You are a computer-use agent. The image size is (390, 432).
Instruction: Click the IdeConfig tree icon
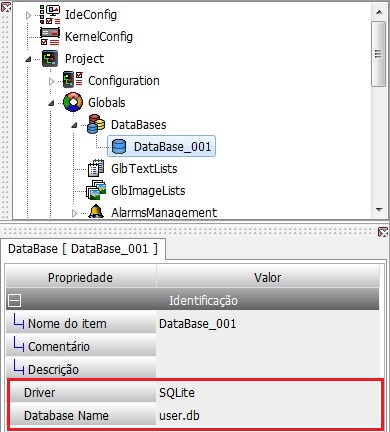tap(50, 15)
